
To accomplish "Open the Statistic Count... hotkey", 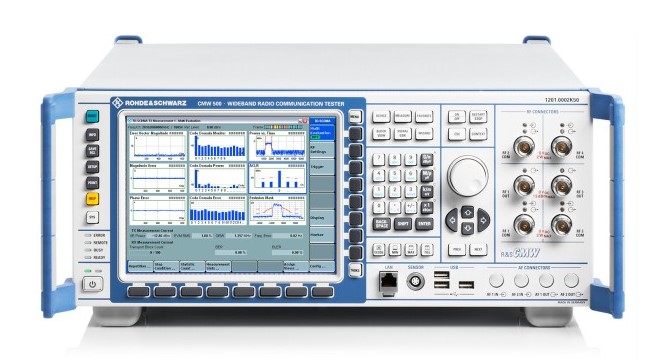I will [x=192, y=266].
